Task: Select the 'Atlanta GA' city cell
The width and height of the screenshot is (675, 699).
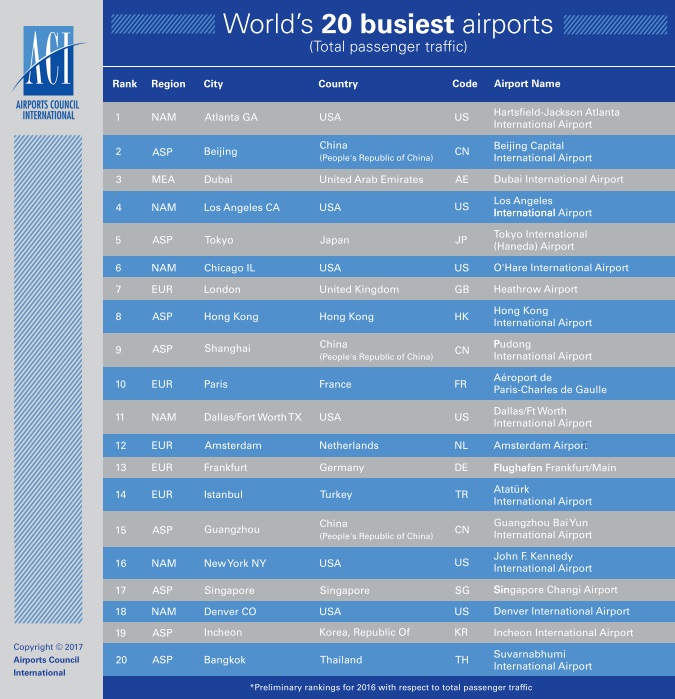Action: pos(231,117)
